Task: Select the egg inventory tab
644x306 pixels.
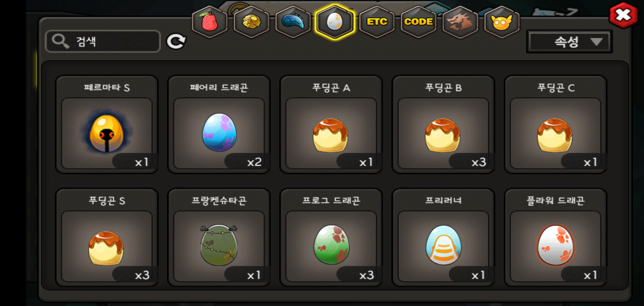Action: tap(335, 22)
